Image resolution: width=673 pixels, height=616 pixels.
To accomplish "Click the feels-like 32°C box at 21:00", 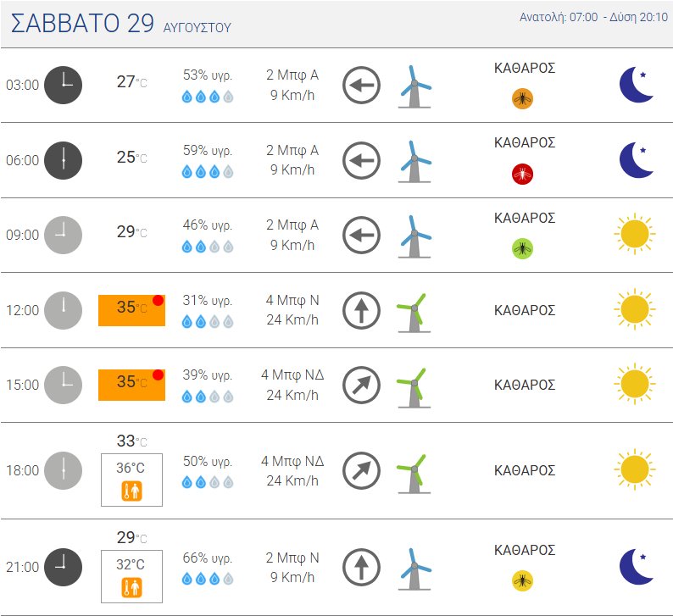I will pos(131,576).
